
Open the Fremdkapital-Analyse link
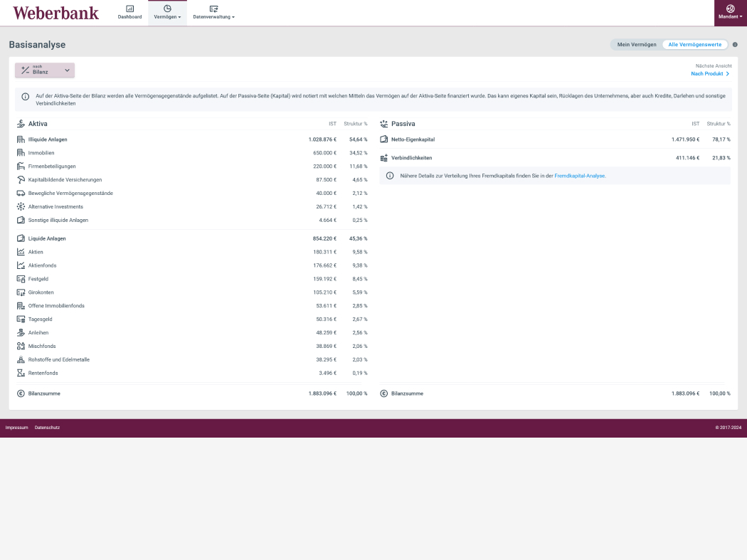[579, 176]
